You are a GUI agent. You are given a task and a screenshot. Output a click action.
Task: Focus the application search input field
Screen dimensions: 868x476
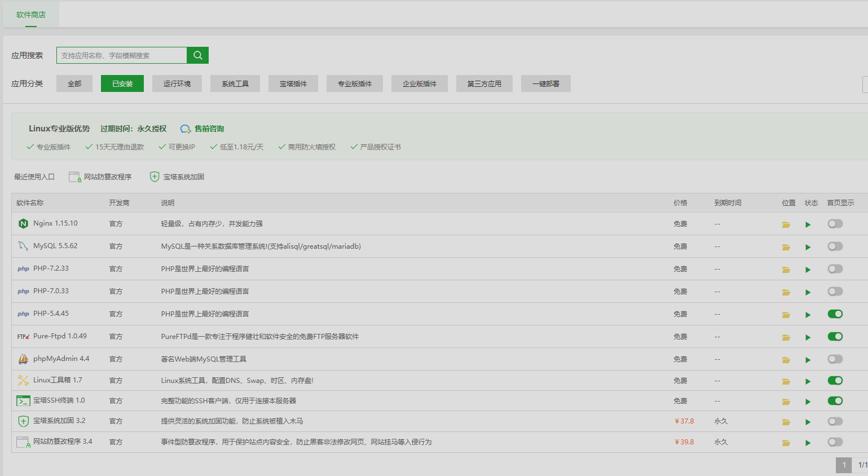point(122,55)
